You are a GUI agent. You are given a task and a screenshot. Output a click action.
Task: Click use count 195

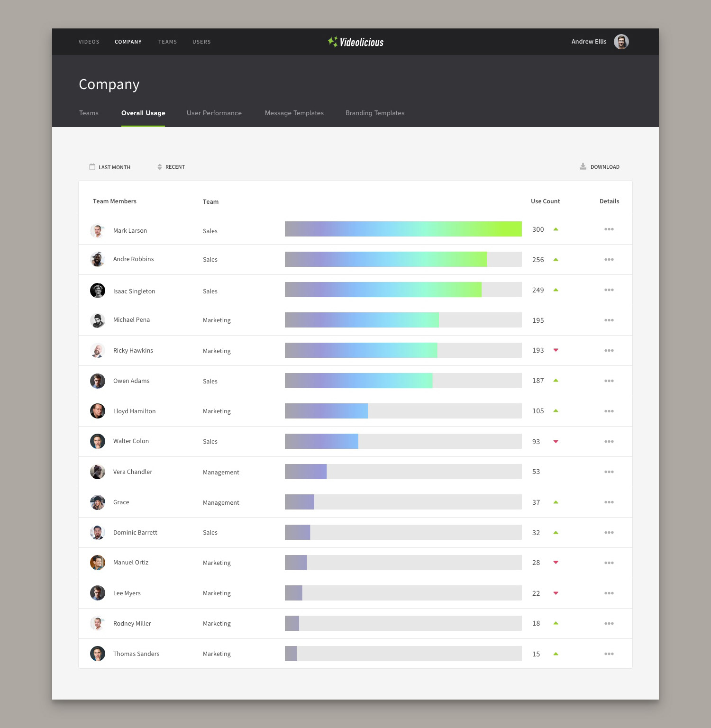[x=538, y=320]
